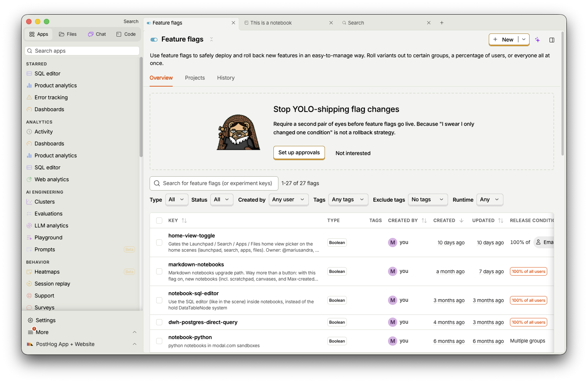Open Error tracking warning icon

pos(29,97)
